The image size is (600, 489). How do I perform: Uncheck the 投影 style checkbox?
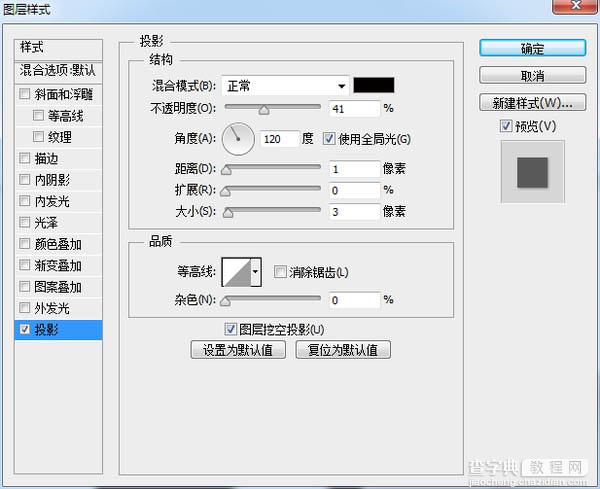pyautogui.click(x=24, y=329)
